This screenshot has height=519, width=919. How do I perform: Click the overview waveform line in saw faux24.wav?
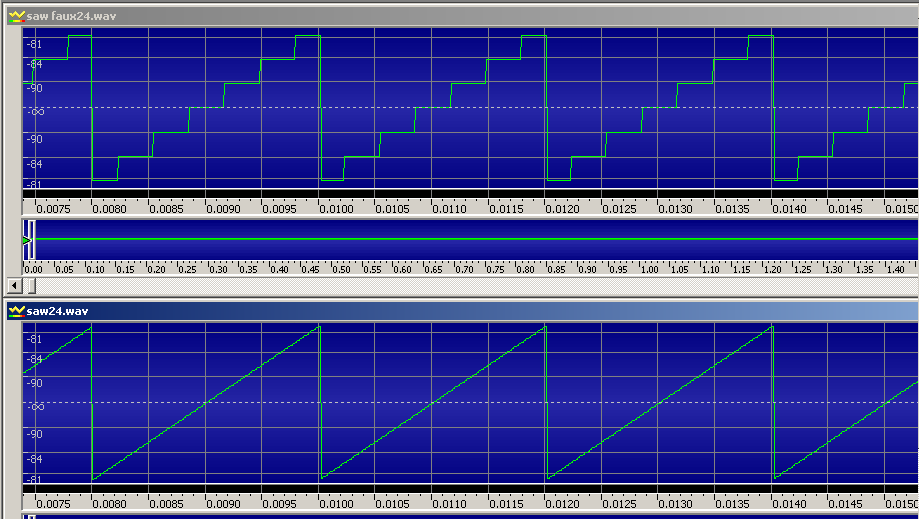tap(476, 239)
